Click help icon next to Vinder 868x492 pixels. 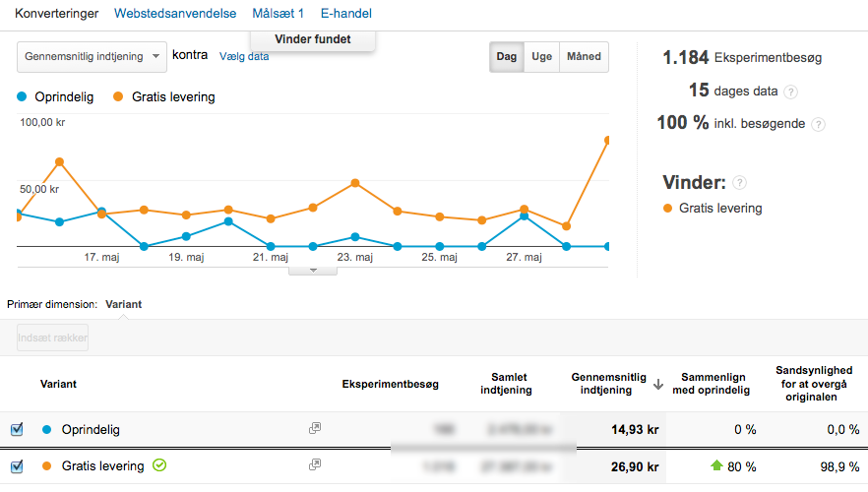click(x=740, y=183)
